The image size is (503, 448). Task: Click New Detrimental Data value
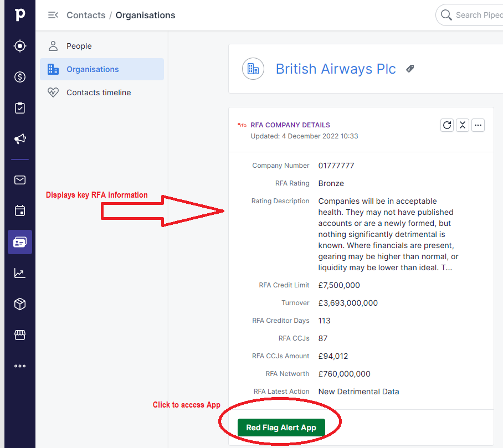pos(358,392)
